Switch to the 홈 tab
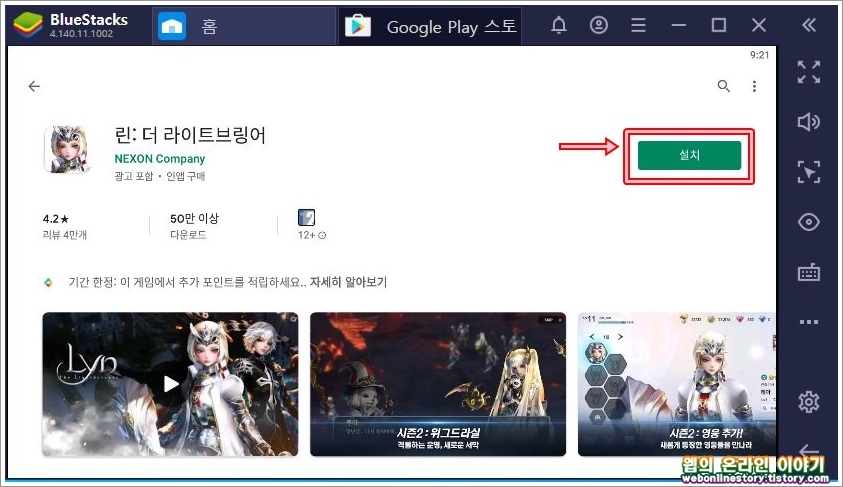This screenshot has height=487, width=843. point(244,26)
